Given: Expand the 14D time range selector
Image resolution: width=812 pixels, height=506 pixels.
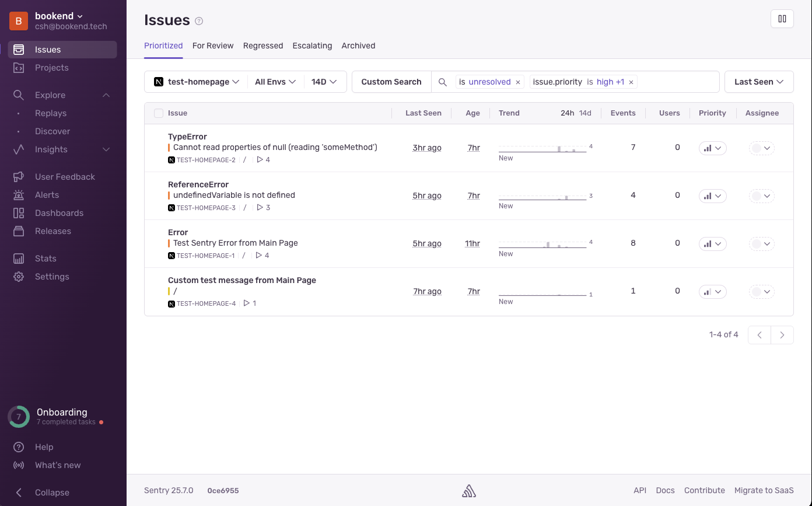Looking at the screenshot, I should (324, 82).
